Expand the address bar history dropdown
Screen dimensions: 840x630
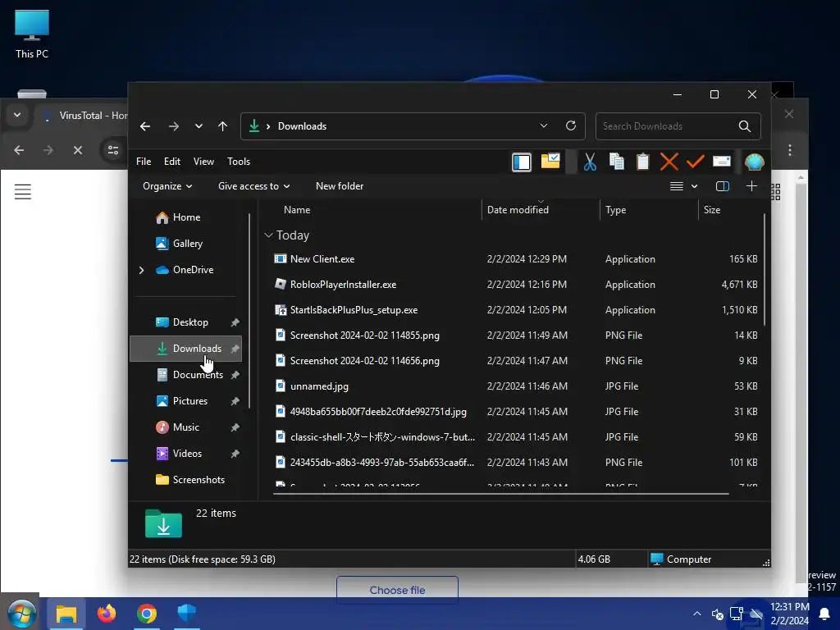[544, 126]
